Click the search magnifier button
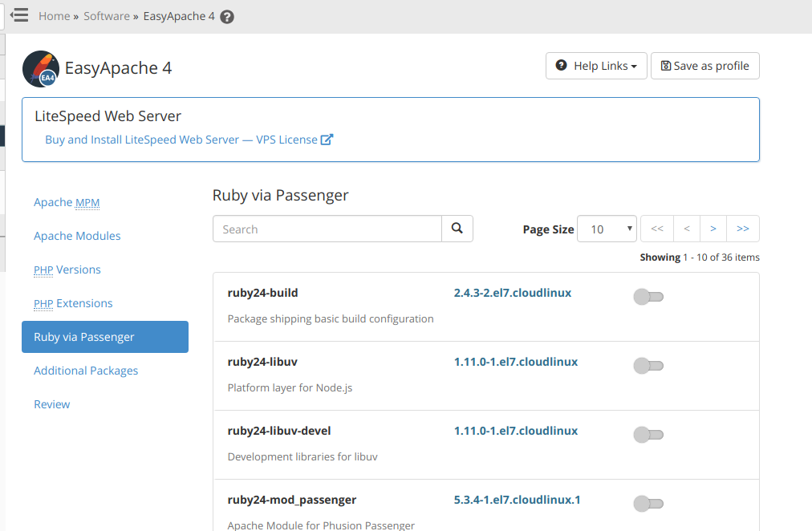 pyautogui.click(x=457, y=229)
